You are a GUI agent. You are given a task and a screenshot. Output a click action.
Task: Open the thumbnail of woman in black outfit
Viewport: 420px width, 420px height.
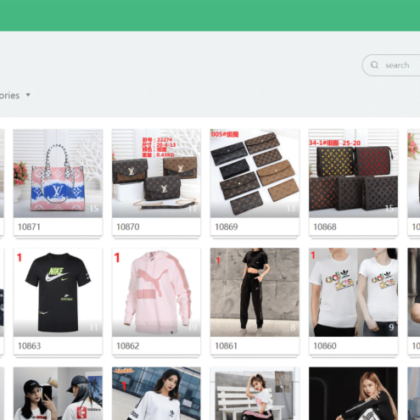(353, 394)
